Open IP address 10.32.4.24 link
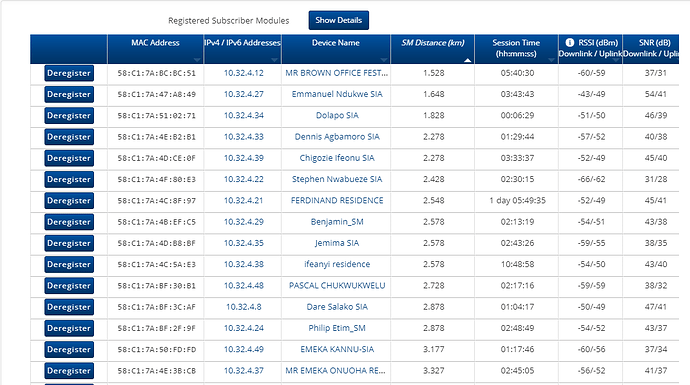This screenshot has height=385, width=690. 243,328
